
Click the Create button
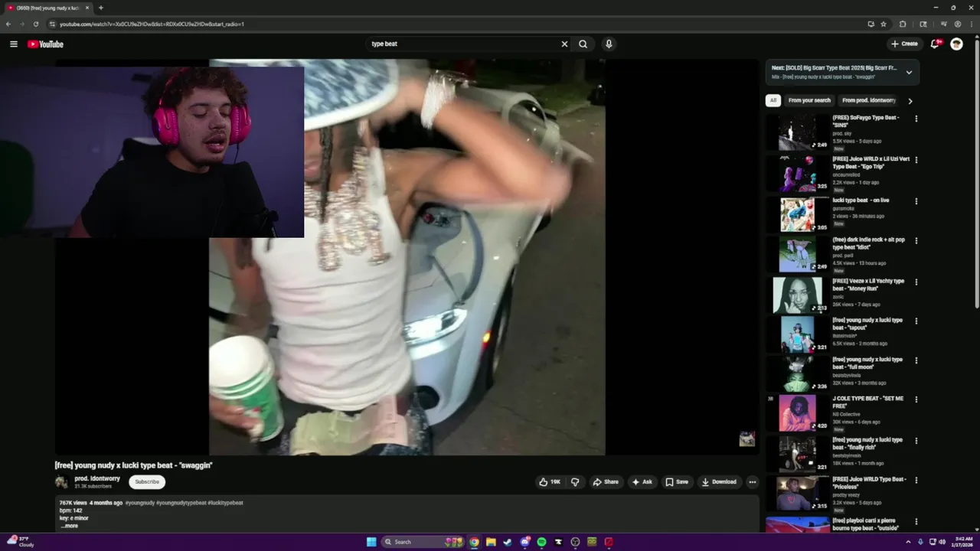(904, 44)
